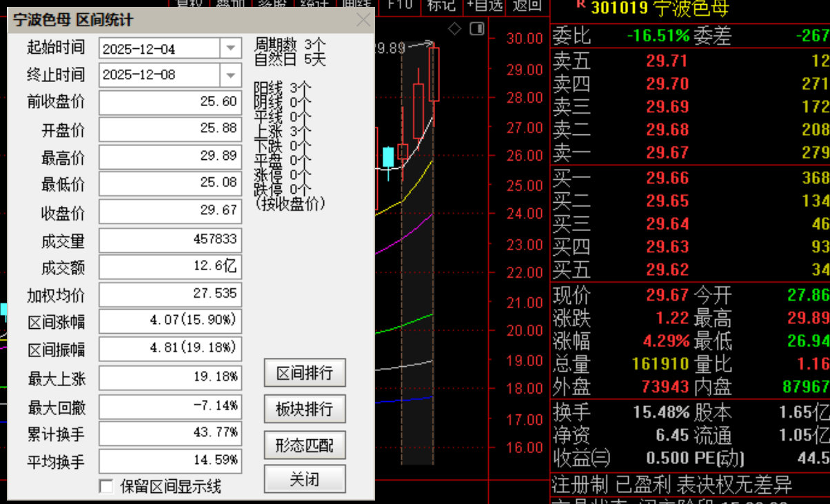This screenshot has height=504, width=830.
Task: Click the 卖三 price 29.69
Action: tap(667, 107)
